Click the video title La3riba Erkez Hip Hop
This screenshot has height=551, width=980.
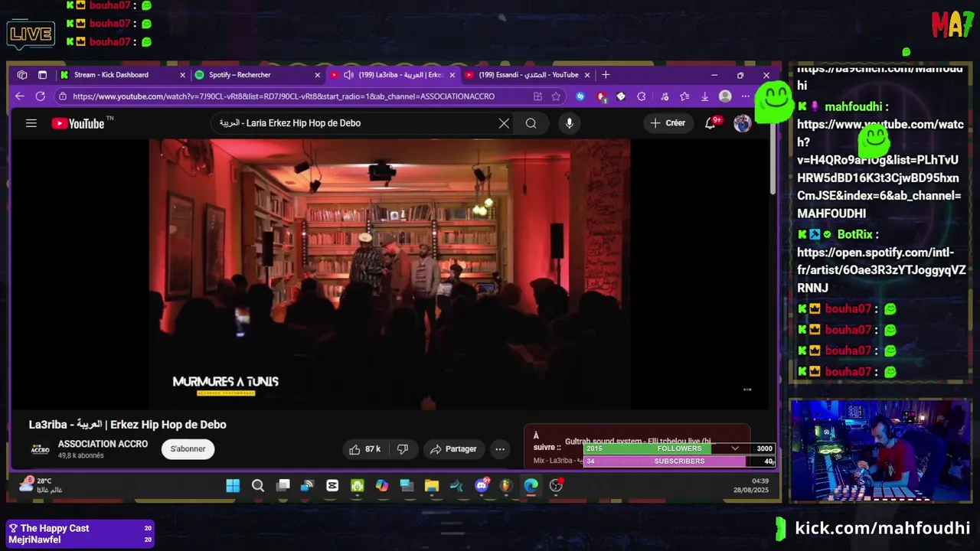[x=128, y=425]
